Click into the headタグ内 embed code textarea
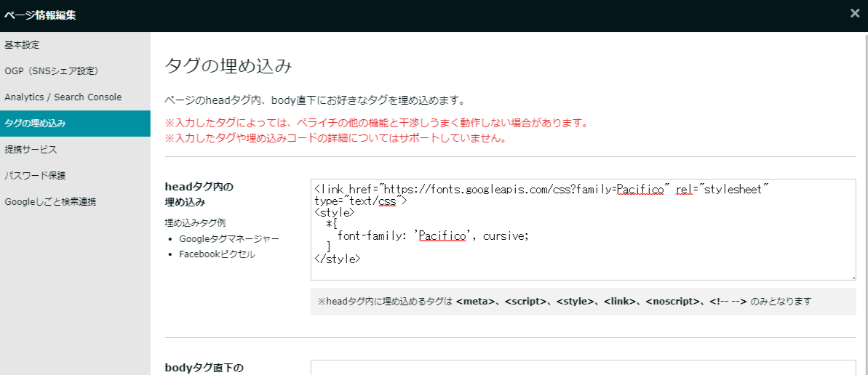Image resolution: width=868 pixels, height=375 pixels. click(583, 230)
